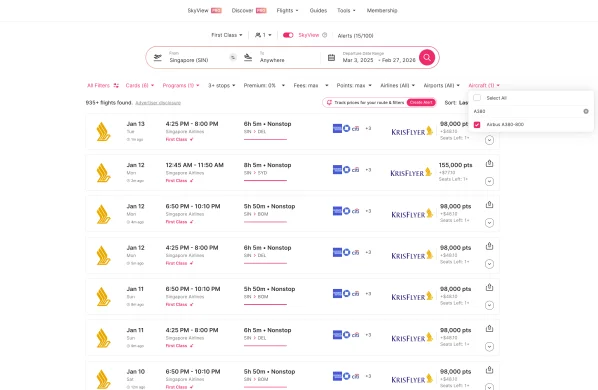The width and height of the screenshot is (598, 390).
Task: Check the Select All aircraft box
Action: point(477,98)
